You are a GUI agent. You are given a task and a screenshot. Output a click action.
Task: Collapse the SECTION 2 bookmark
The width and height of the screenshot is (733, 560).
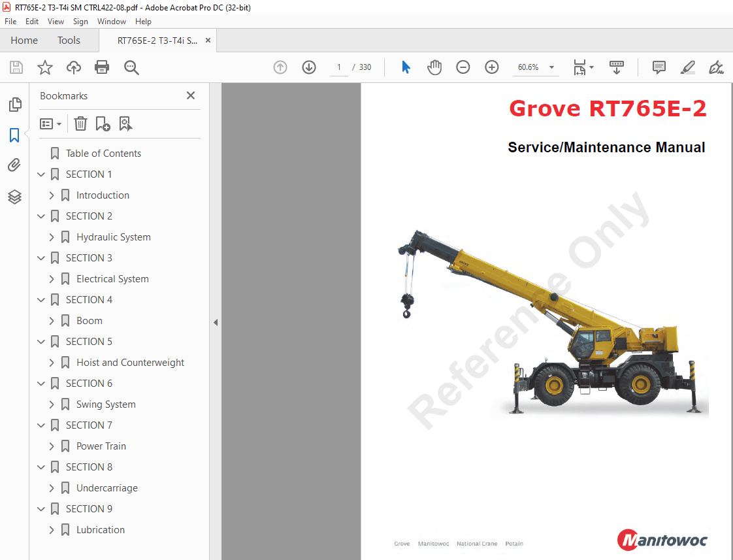[41, 216]
